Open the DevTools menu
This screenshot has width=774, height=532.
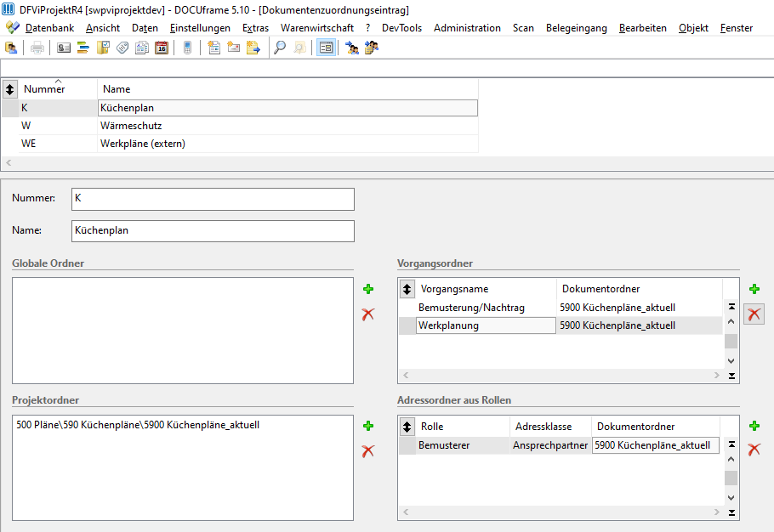[x=401, y=28]
